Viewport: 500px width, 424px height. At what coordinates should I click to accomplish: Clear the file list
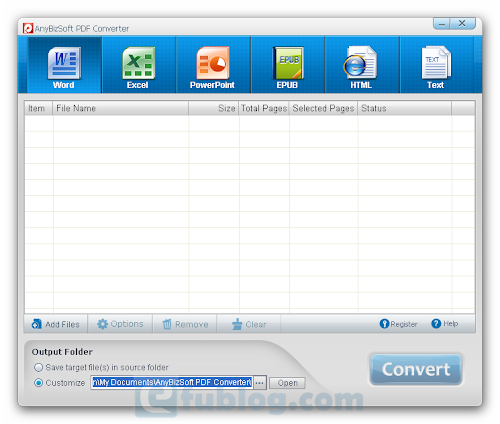pyautogui.click(x=249, y=324)
